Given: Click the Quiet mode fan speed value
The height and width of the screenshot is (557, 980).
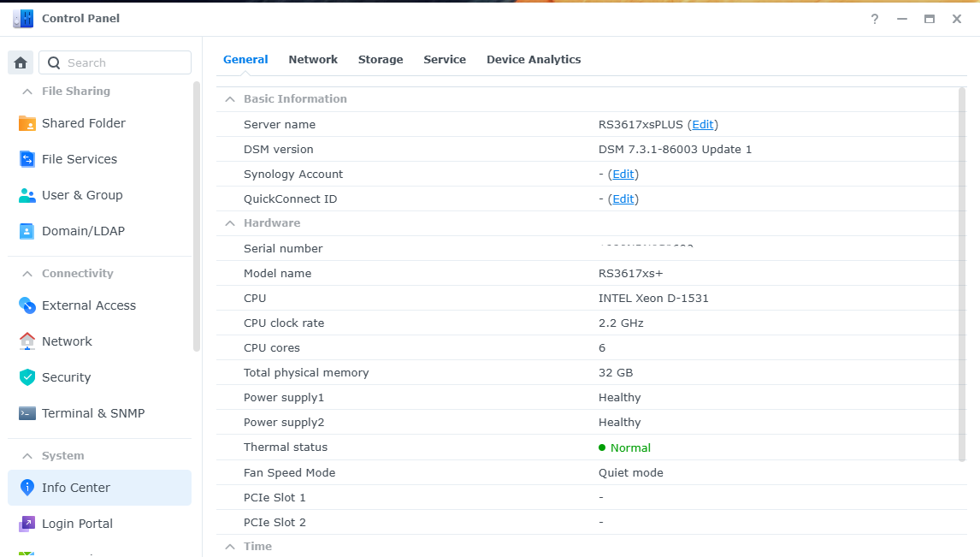Looking at the screenshot, I should 630,472.
